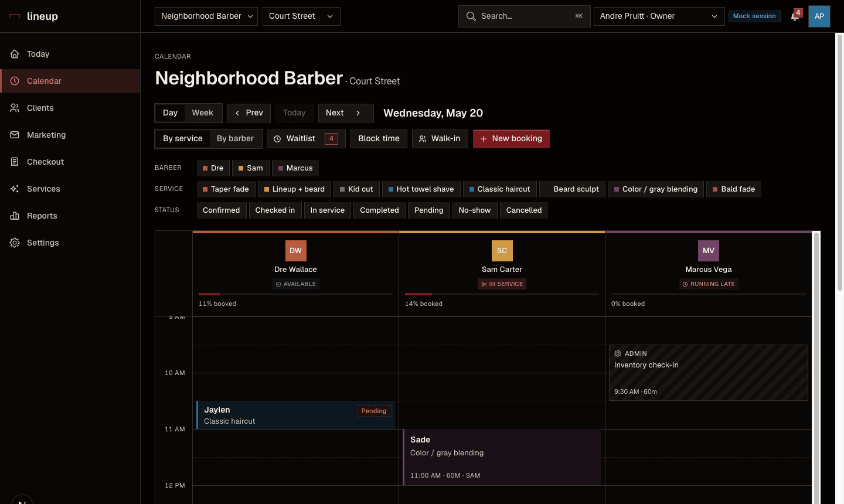This screenshot has height=504, width=844.
Task: Click the Today navigation button
Action: 294,113
